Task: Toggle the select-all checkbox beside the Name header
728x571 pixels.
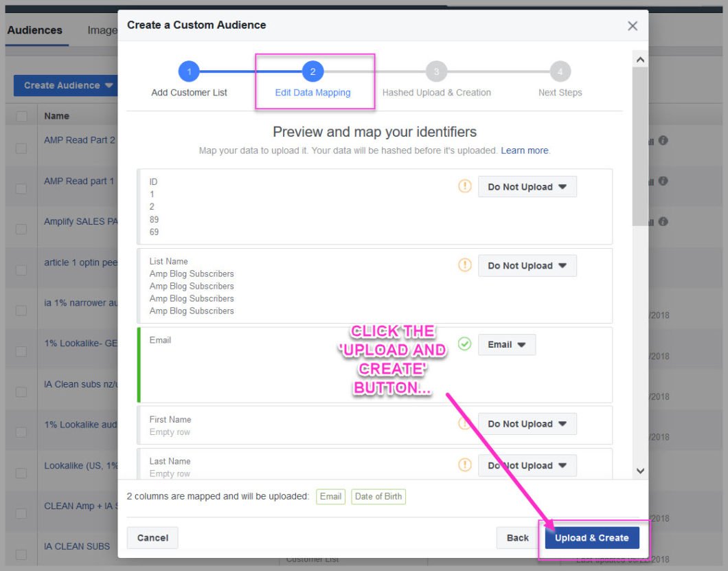Action: 21,116
